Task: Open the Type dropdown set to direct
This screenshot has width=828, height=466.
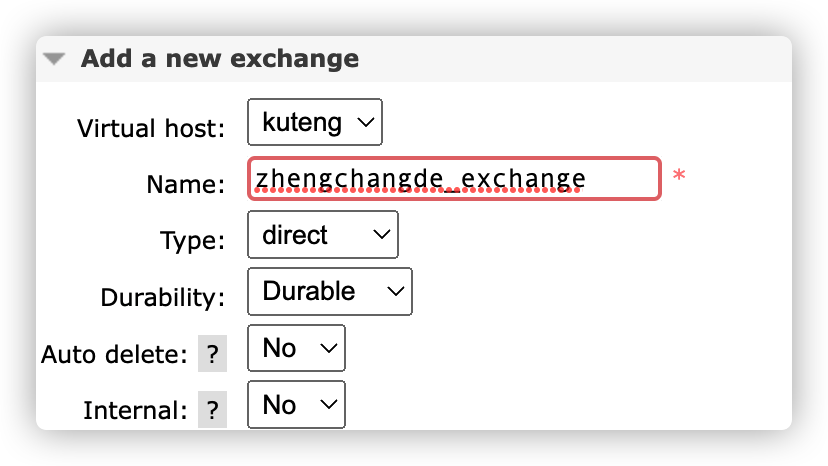Action: [x=322, y=235]
